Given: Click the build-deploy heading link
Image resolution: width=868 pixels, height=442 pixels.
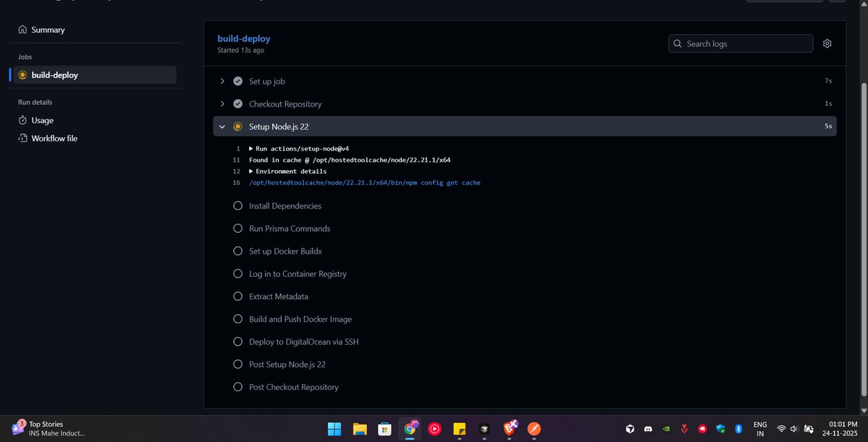Looking at the screenshot, I should click(243, 38).
